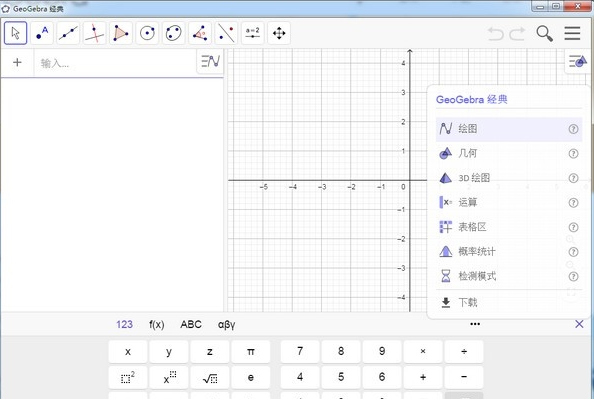Tap the 6 key
The image size is (594, 399).
point(382,377)
